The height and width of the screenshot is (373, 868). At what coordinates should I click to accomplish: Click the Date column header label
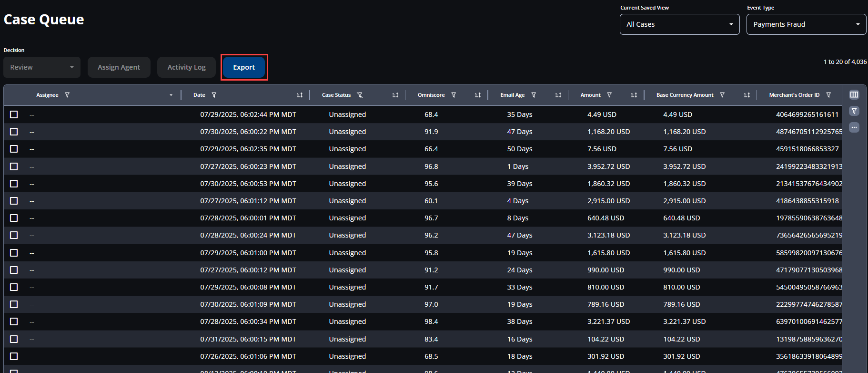coord(199,95)
